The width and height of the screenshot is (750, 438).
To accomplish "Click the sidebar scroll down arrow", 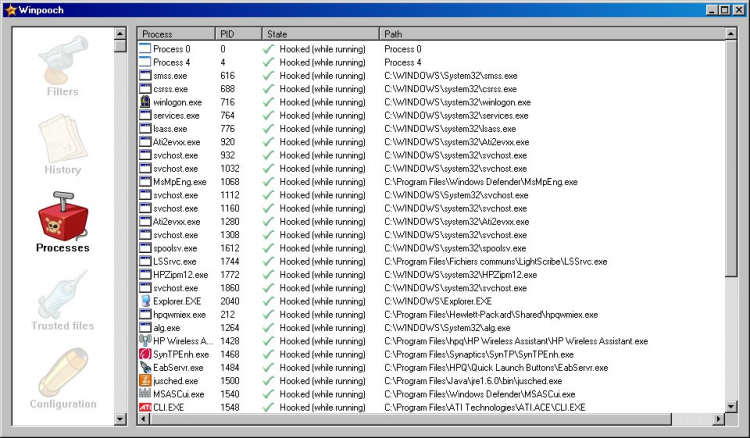I will tap(120, 419).
